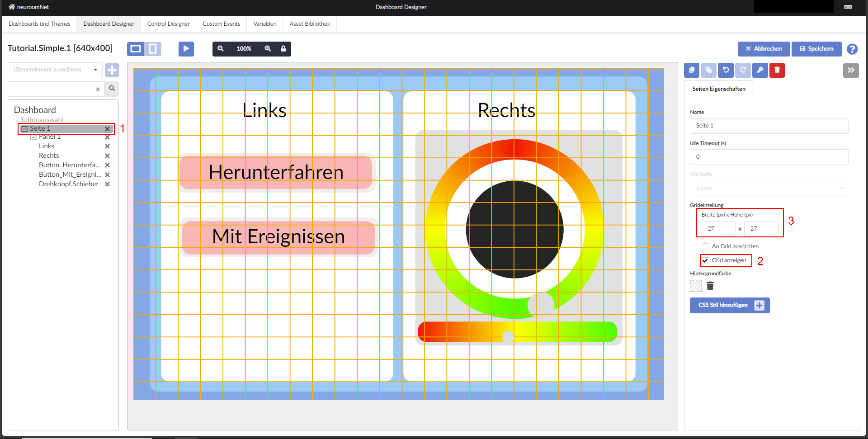
Task: Open the Steuerelement auswählen dropdown
Action: point(55,70)
